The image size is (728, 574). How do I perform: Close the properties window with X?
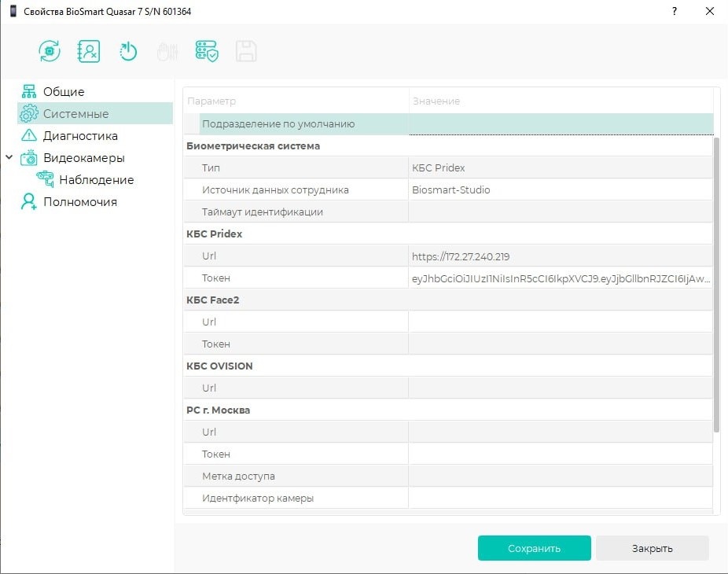tap(709, 11)
